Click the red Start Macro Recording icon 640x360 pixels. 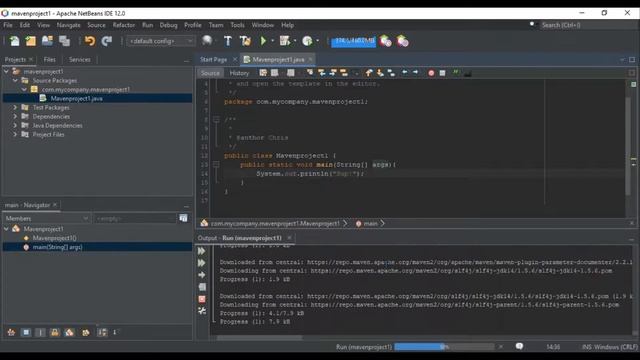click(431, 73)
